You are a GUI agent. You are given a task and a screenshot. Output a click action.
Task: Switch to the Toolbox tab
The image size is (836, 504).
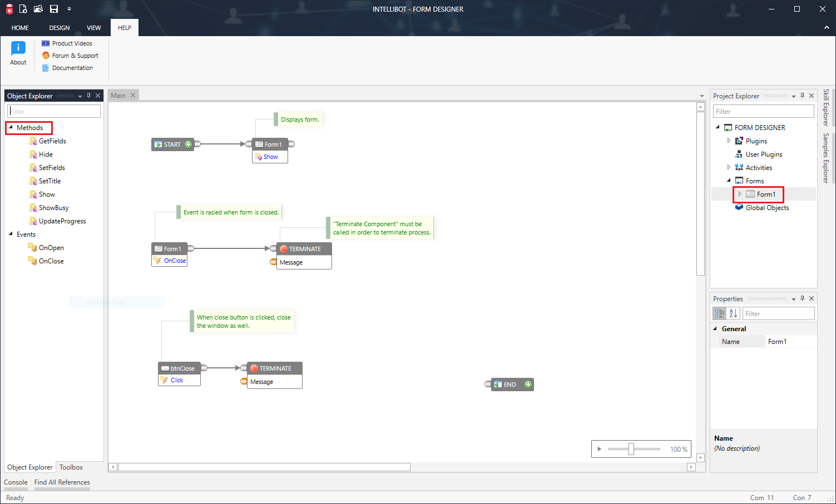[x=71, y=467]
